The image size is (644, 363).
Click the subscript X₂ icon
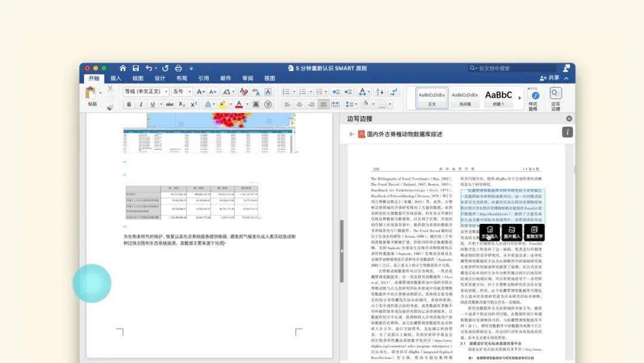pyautogui.click(x=181, y=104)
